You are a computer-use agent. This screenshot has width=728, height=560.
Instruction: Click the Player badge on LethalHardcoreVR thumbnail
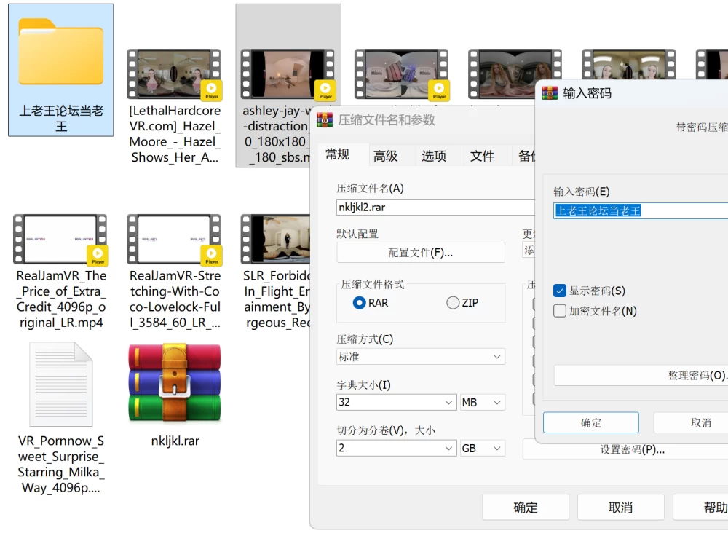coord(211,90)
